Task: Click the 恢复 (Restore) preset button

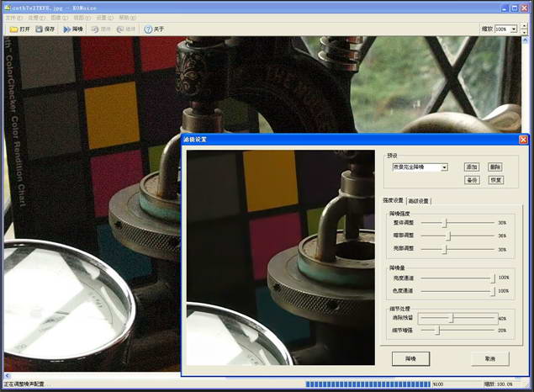Action: tap(495, 180)
